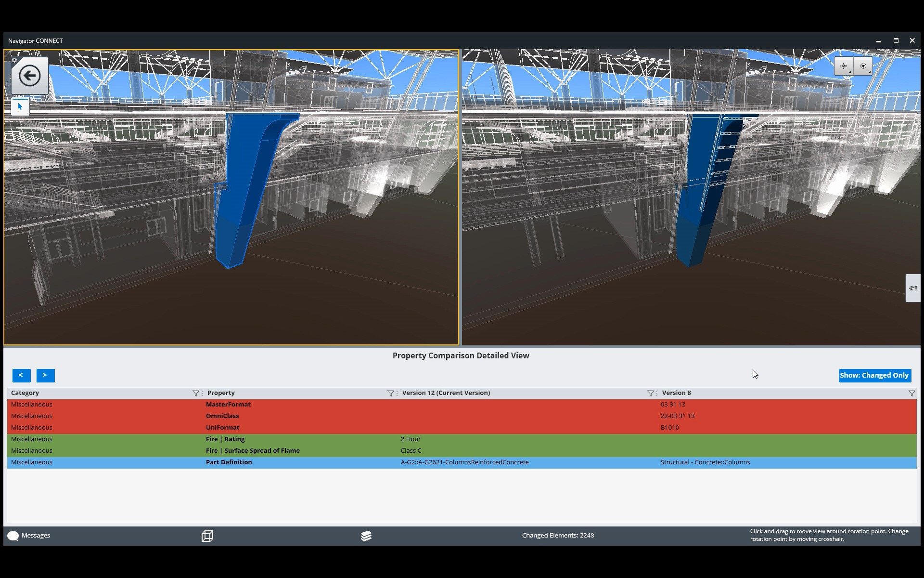Select the element selection pointer tool
This screenshot has height=578, width=924.
[x=20, y=106]
